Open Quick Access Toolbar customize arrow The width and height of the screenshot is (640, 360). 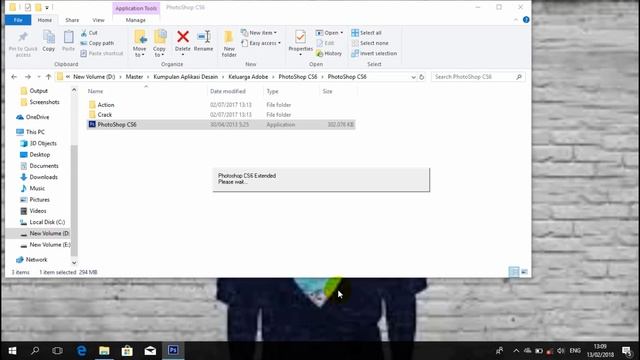pos(47,7)
